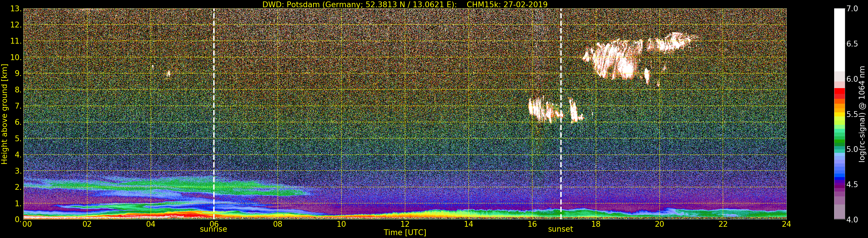Select the '4.0' colorbar tick value
868x238 pixels.
(852, 220)
